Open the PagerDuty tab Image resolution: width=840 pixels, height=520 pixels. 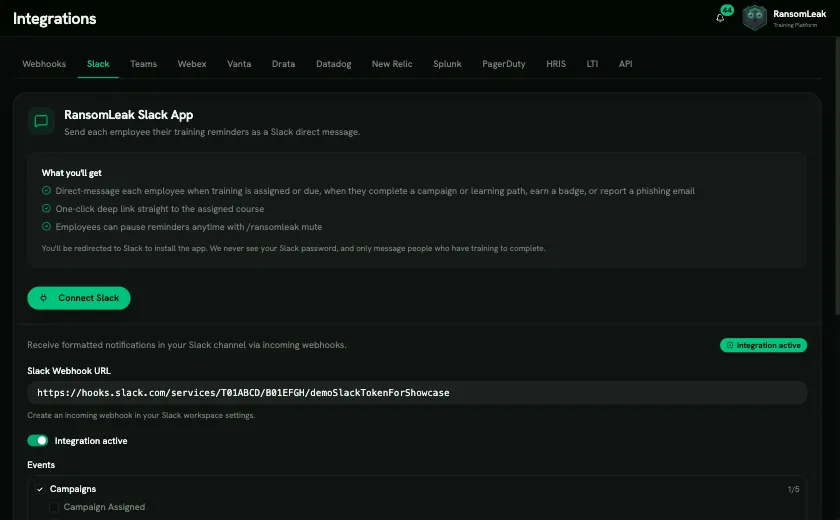(x=504, y=64)
